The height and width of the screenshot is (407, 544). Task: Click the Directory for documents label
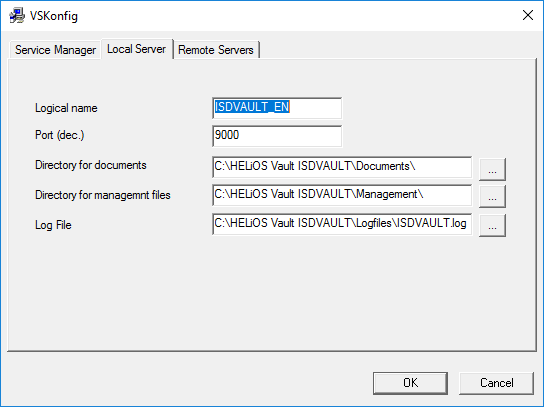point(91,165)
